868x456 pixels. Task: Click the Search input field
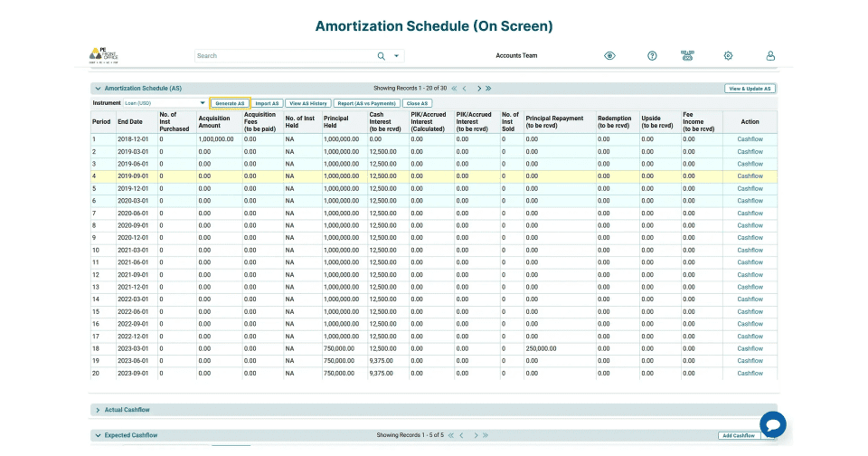pos(285,56)
